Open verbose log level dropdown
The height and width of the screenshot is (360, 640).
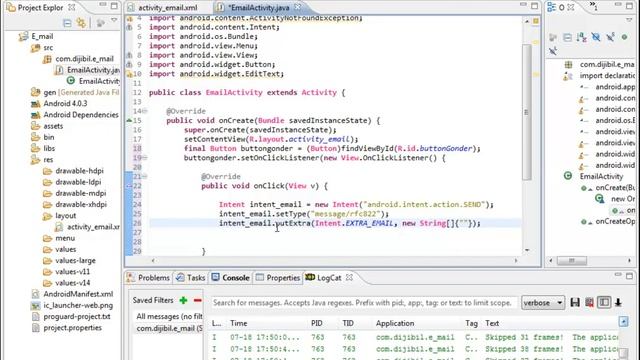click(543, 303)
